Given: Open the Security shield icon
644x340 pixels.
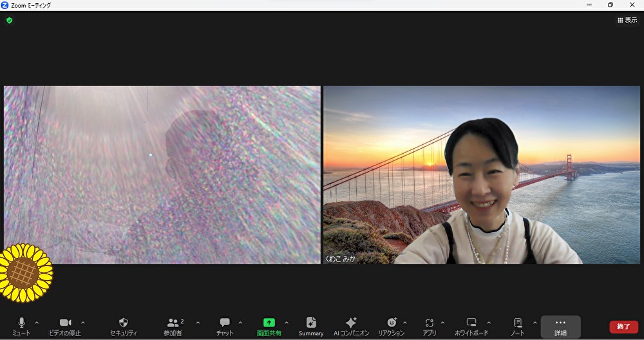Looking at the screenshot, I should [123, 326].
